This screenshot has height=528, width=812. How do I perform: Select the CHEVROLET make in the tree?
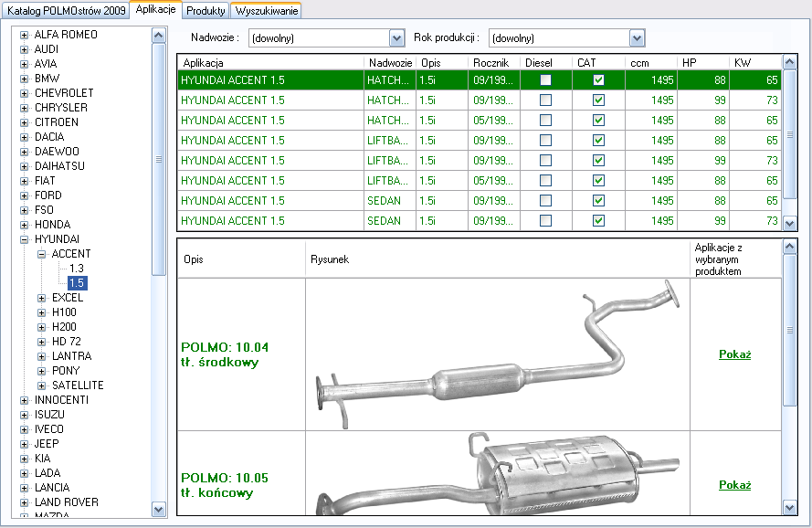click(x=64, y=93)
